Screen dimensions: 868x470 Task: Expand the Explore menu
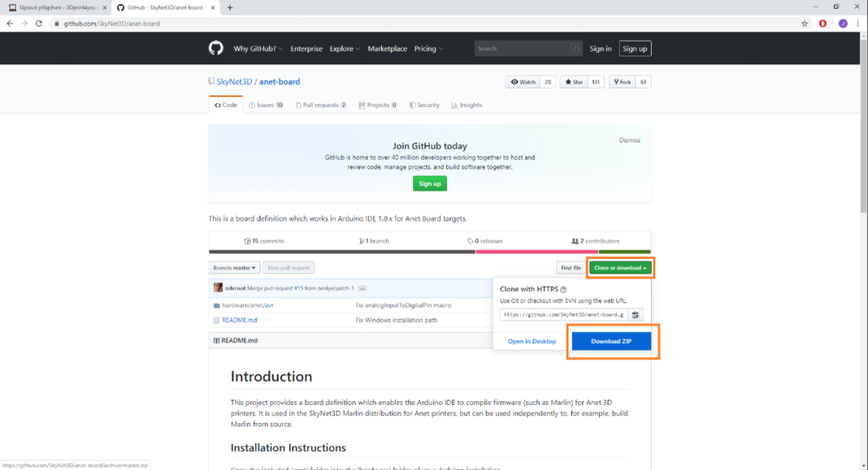345,49
